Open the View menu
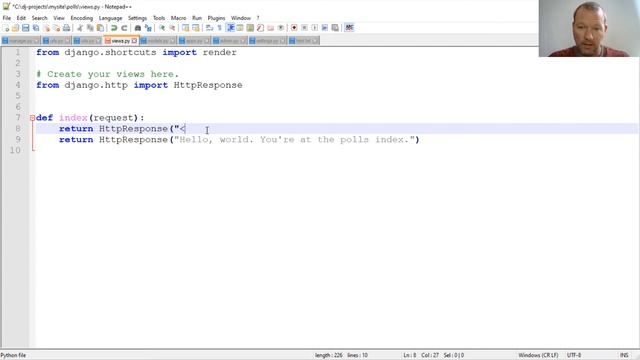This screenshot has width=640, height=360. (59, 18)
